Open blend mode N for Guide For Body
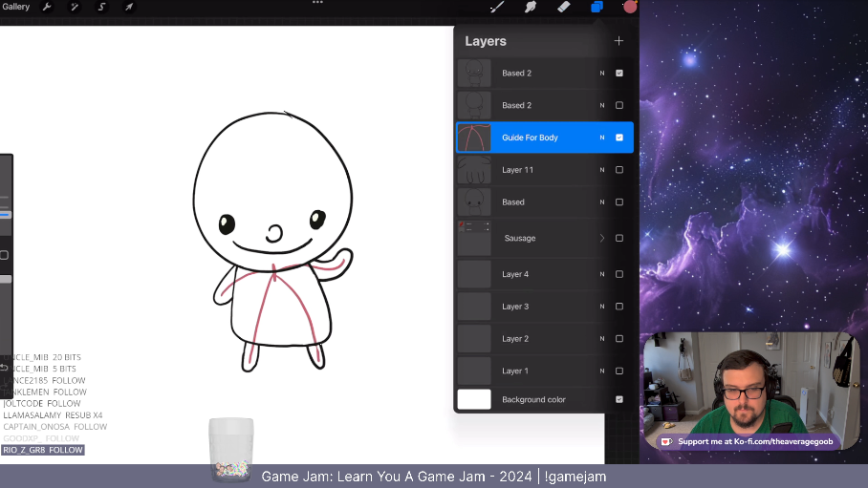Image resolution: width=868 pixels, height=488 pixels. [602, 138]
